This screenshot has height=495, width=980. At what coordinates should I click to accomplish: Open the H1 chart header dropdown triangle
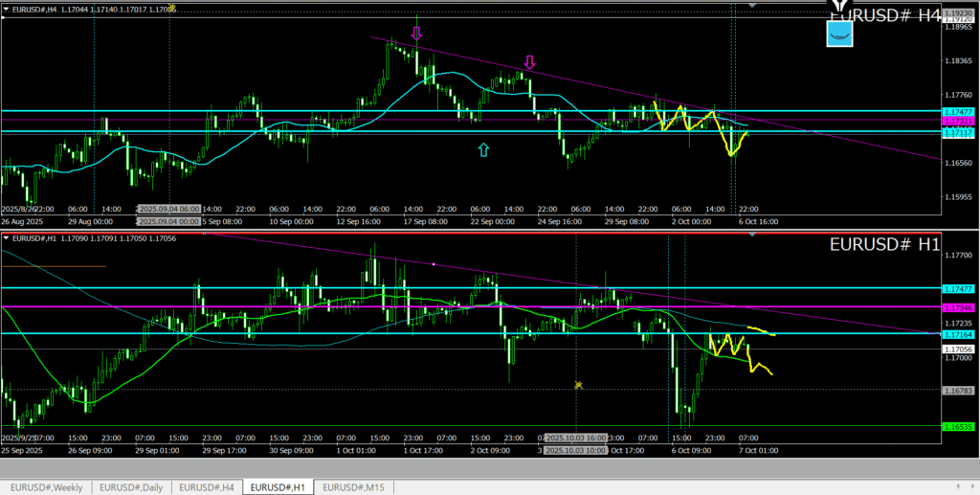coord(6,237)
